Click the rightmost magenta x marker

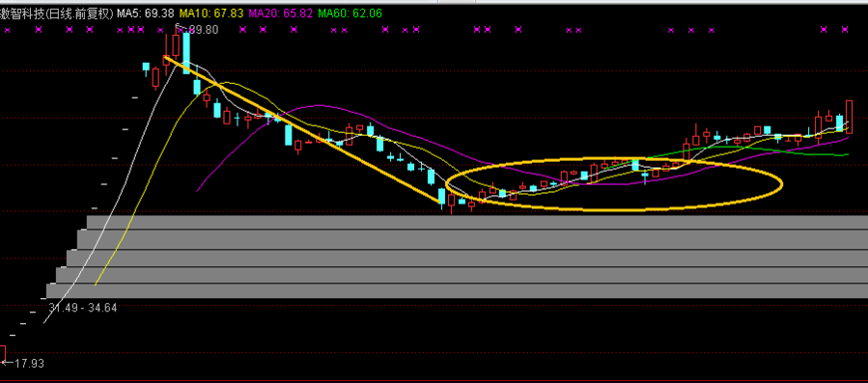click(x=845, y=30)
